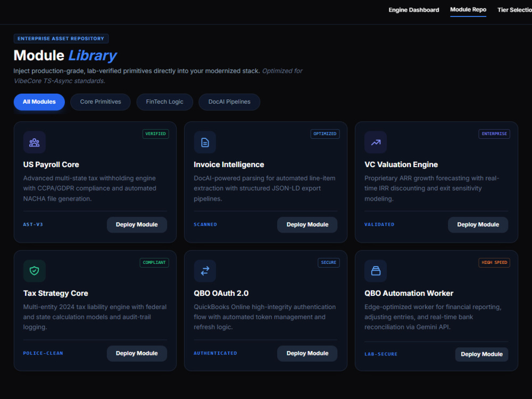
Task: Filter by Core Primitives
Action: tap(101, 102)
